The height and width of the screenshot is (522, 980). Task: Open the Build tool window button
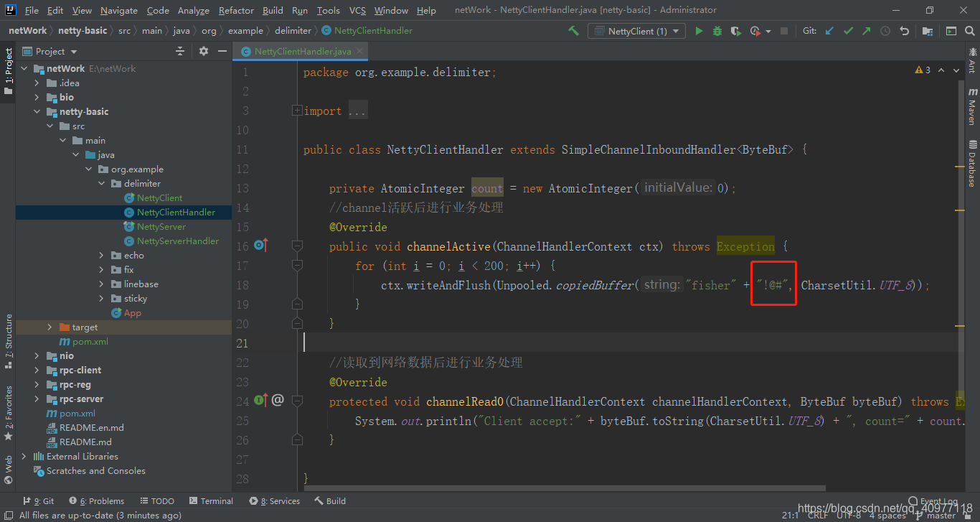pyautogui.click(x=329, y=501)
